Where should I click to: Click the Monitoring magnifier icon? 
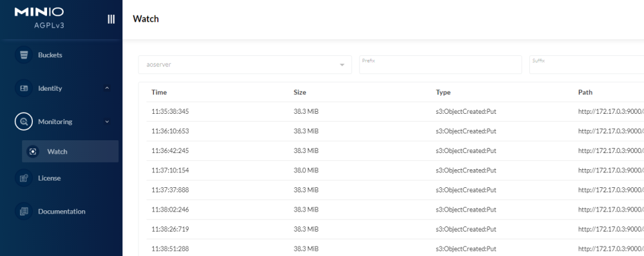tap(24, 122)
